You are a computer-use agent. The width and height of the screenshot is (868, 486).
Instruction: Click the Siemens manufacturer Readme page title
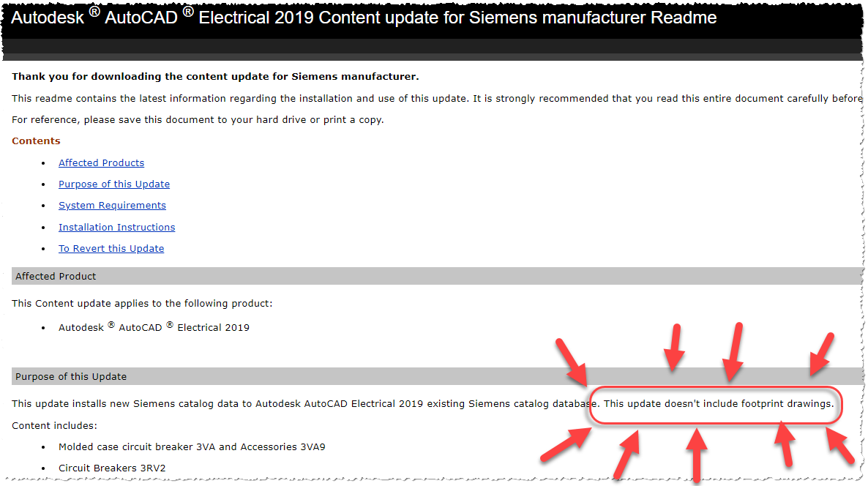click(364, 18)
